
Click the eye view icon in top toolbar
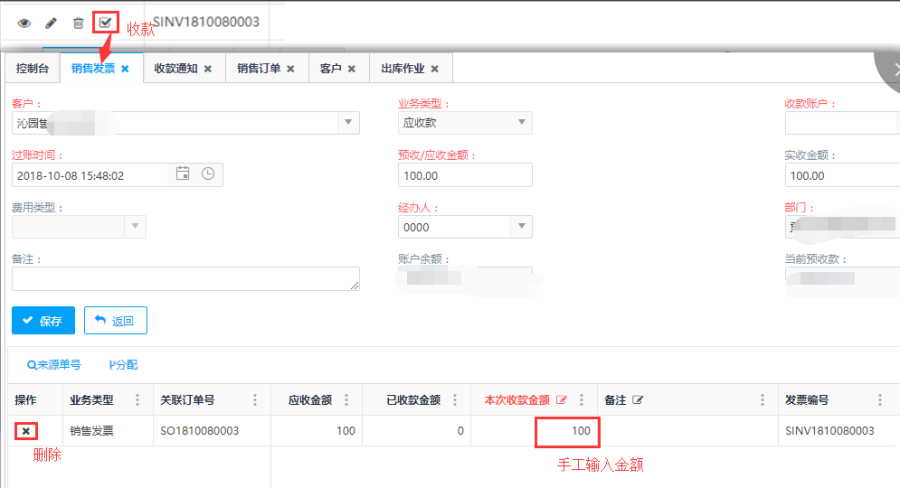click(24, 22)
